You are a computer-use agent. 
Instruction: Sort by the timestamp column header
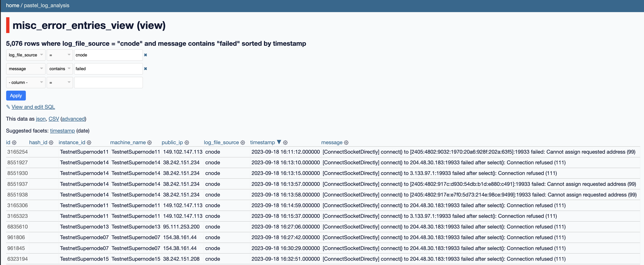click(x=262, y=143)
